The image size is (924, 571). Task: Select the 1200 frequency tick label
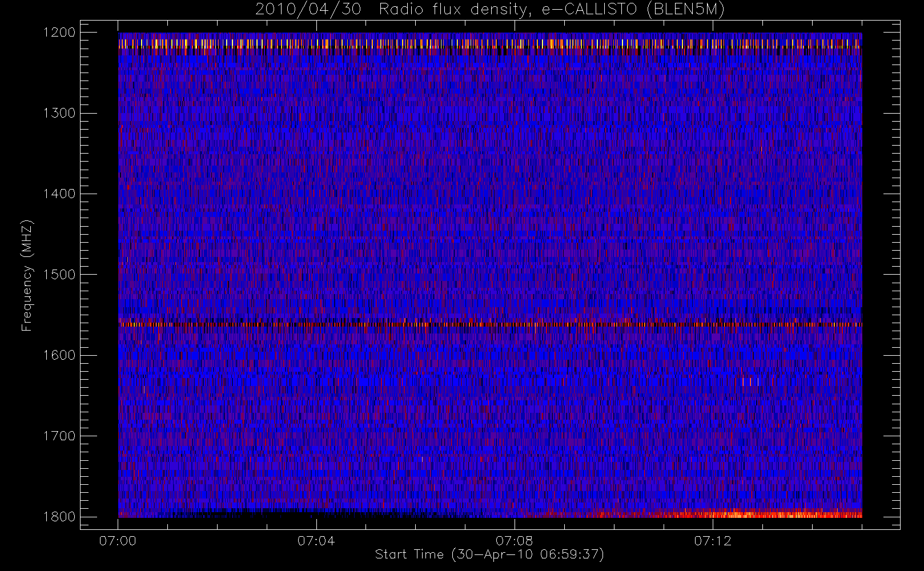(59, 33)
